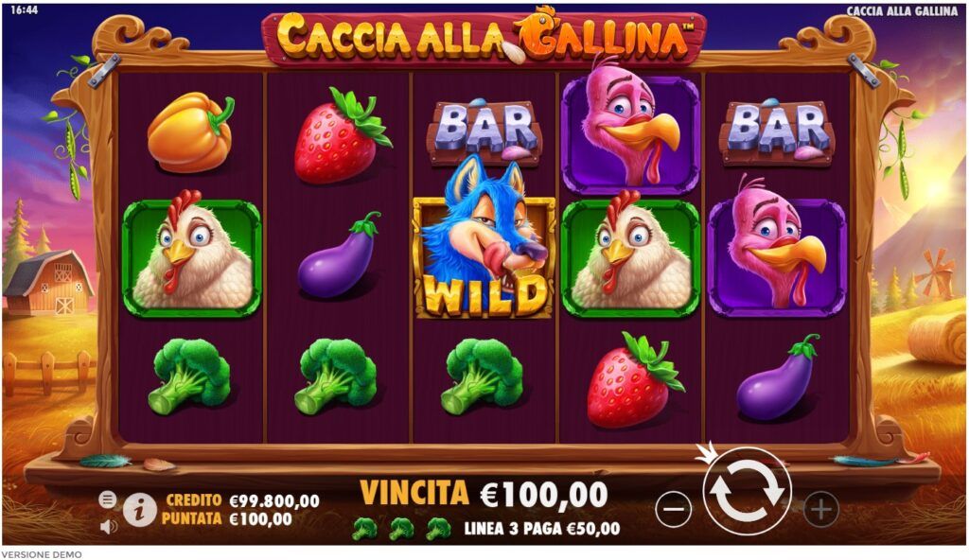Viewport: 969px width, 560px height.
Task: Click the 'LINEA 3 PAGA €50,00' text
Action: click(x=542, y=529)
